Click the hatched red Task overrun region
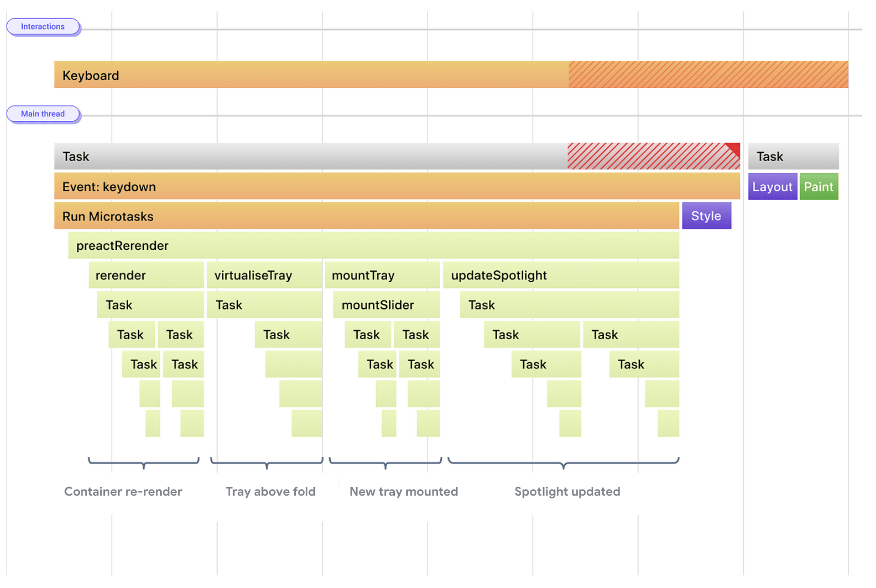This screenshot has height=588, width=876. [651, 156]
